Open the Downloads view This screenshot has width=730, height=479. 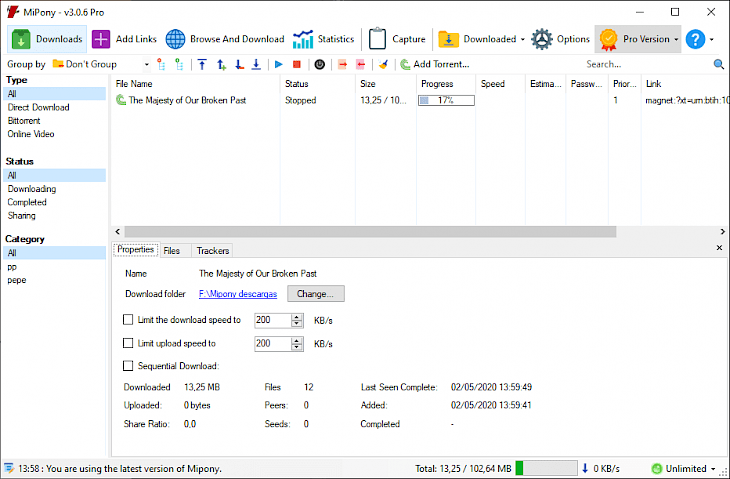point(47,39)
